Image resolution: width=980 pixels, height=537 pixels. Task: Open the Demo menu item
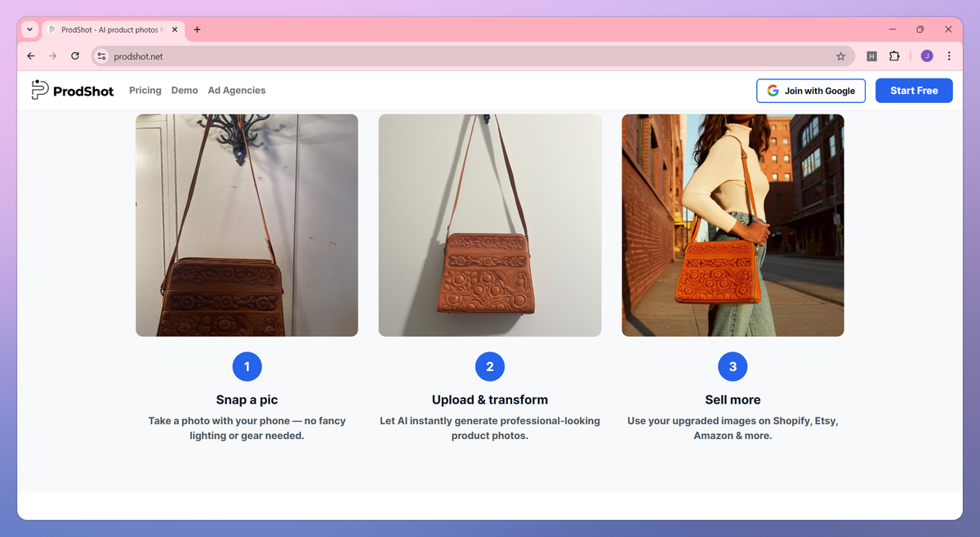185,91
